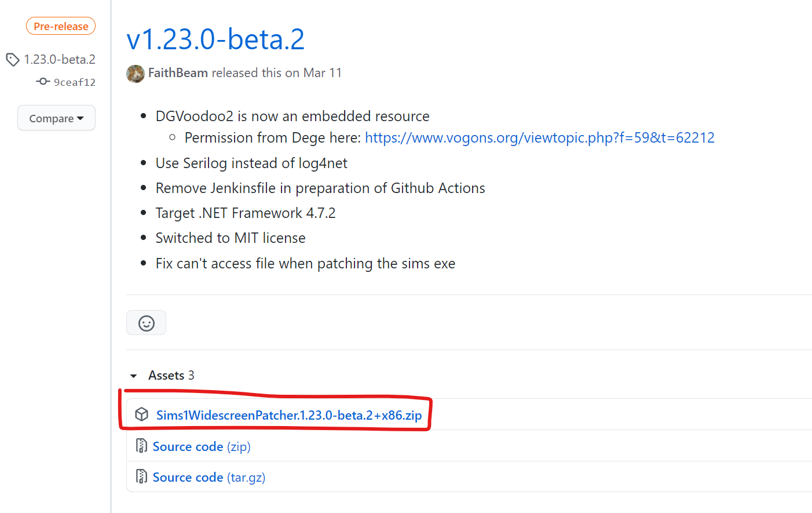Click the tag icon beside 1.23.0-beta.2
Viewport: 812px width, 513px height.
[x=13, y=59]
